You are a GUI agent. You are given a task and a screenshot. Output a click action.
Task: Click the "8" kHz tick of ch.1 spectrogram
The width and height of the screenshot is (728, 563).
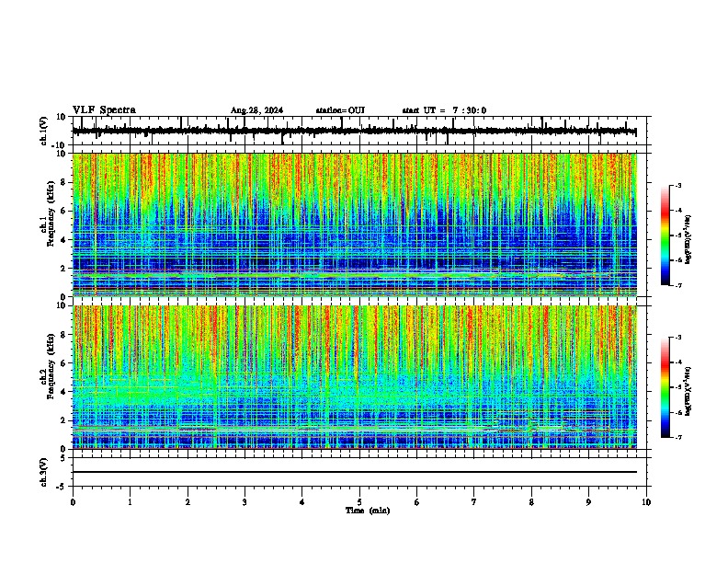[x=63, y=182]
